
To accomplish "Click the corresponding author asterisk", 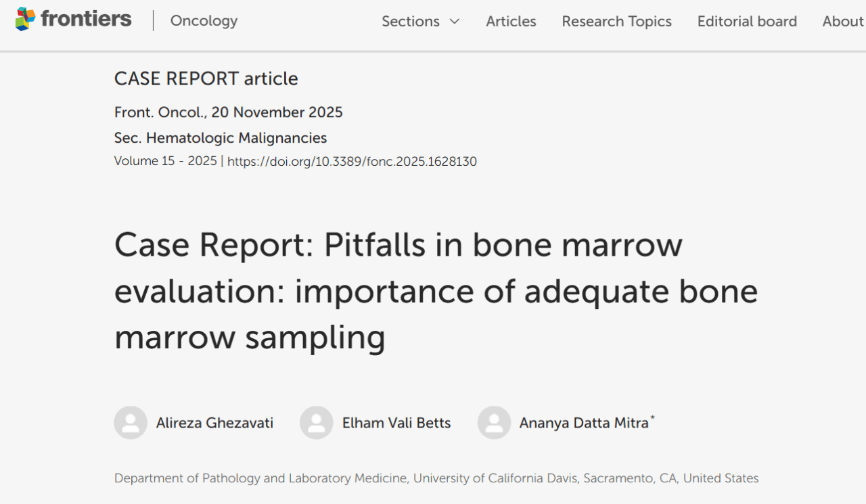I will tap(652, 417).
